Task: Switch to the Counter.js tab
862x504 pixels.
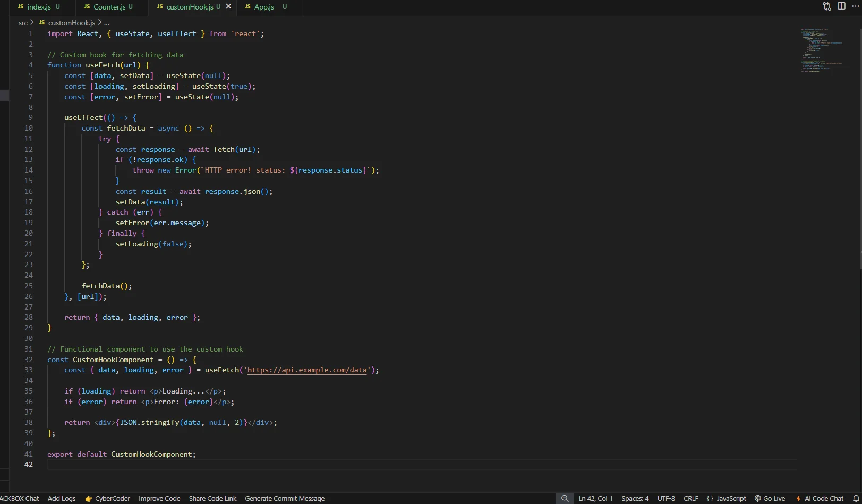Action: 109,7
